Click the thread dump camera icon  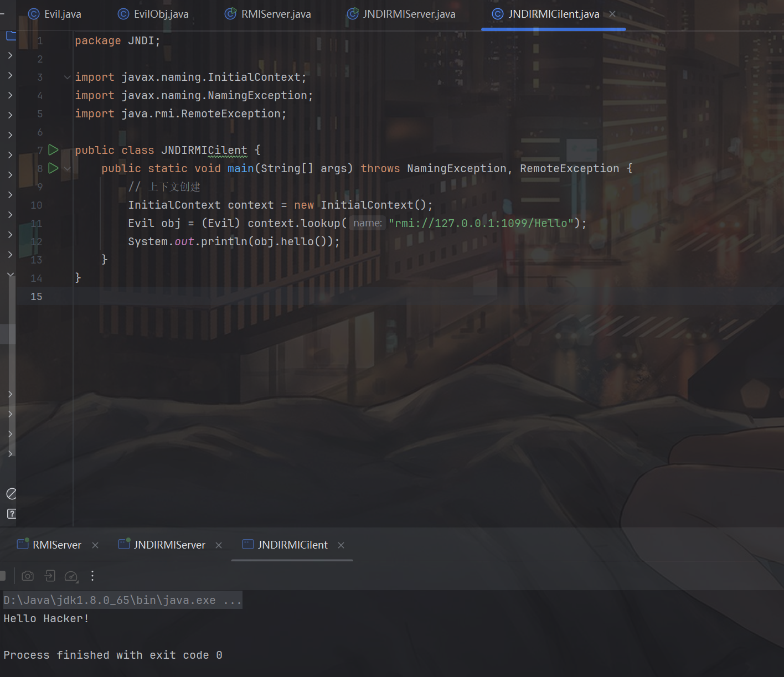(28, 576)
